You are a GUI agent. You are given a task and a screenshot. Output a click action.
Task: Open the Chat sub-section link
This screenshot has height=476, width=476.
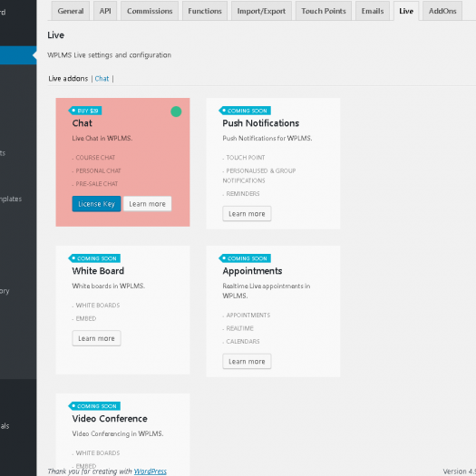point(102,79)
